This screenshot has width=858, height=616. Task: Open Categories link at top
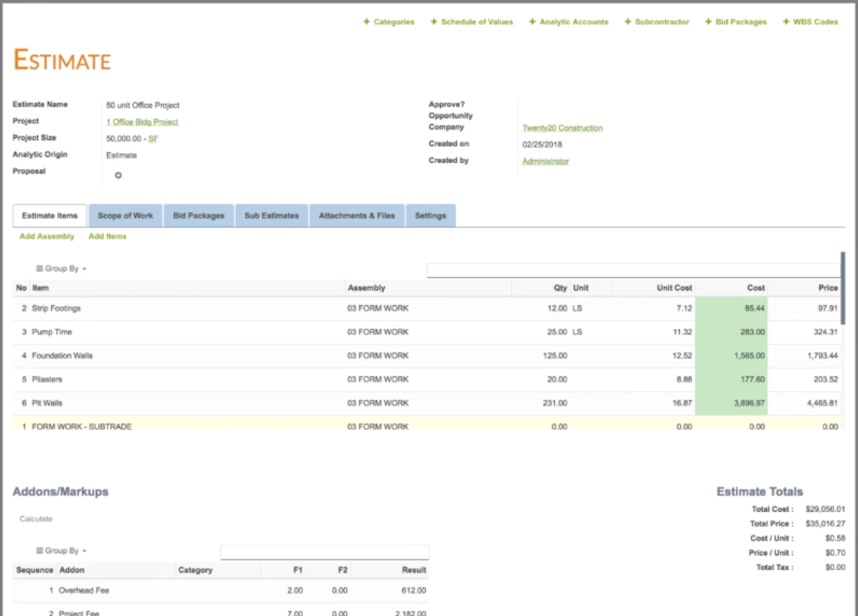(394, 22)
